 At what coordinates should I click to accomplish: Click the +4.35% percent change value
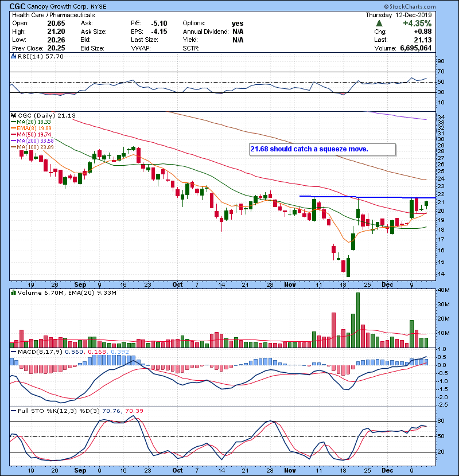pyautogui.click(x=417, y=24)
